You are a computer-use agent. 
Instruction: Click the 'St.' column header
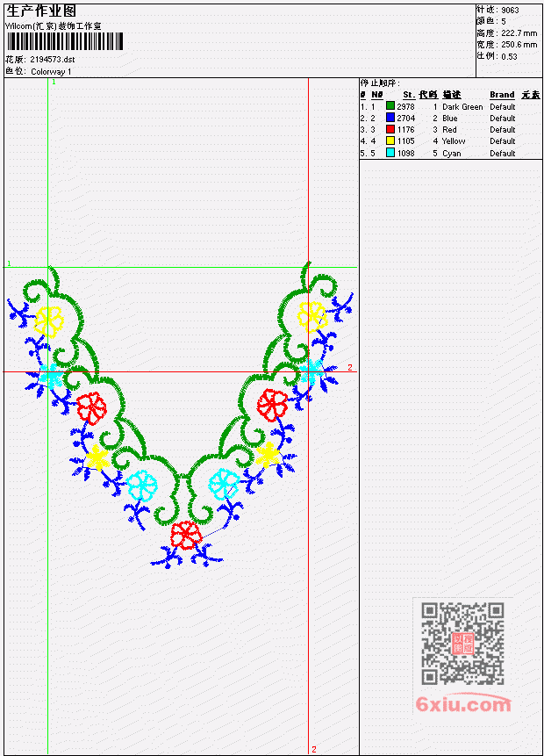click(x=409, y=95)
